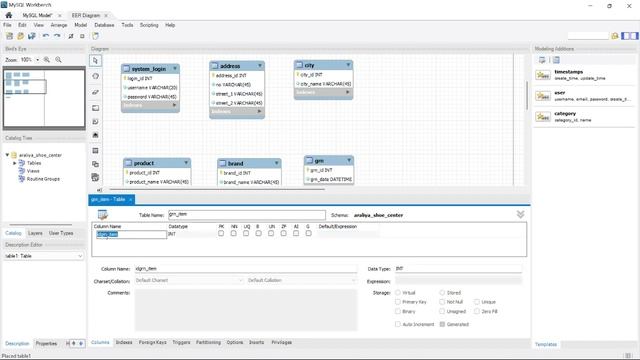This screenshot has width=640, height=360.
Task: Expand the Indexes section of city table
Action: tap(347, 92)
